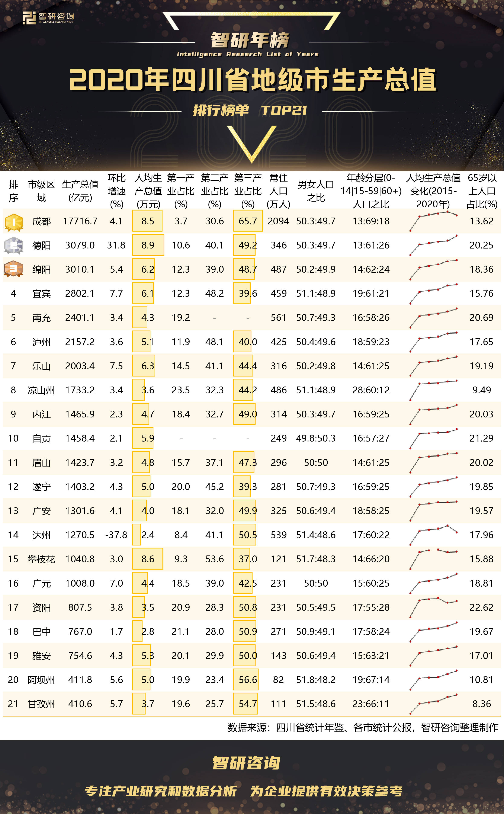
Task: Click the 常住人口(万人) column header
Action: (x=278, y=191)
